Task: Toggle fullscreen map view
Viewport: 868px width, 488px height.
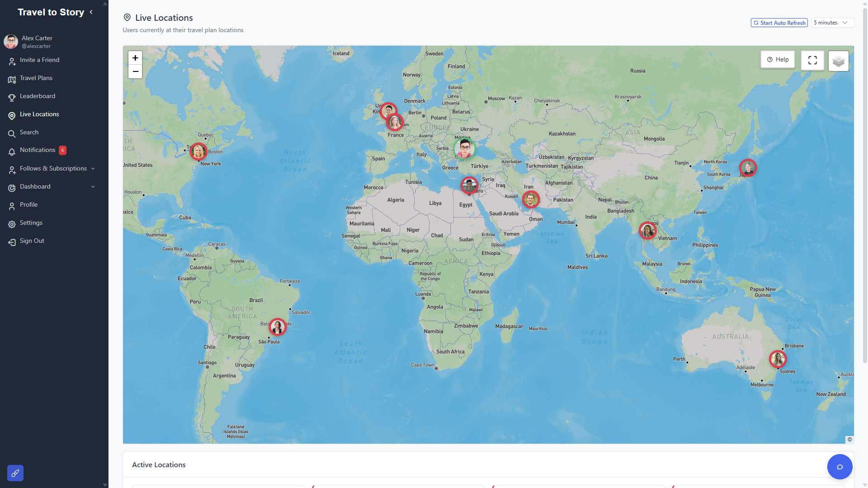Action: [812, 60]
